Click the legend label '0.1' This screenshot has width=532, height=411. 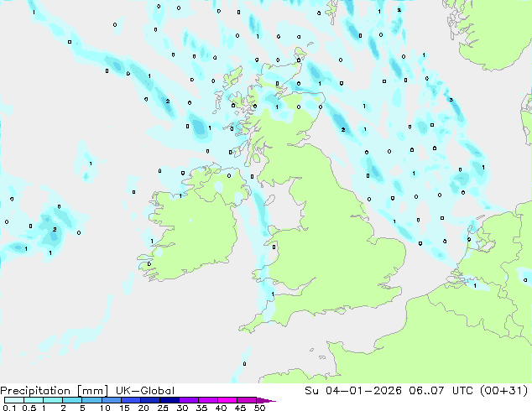9,408
